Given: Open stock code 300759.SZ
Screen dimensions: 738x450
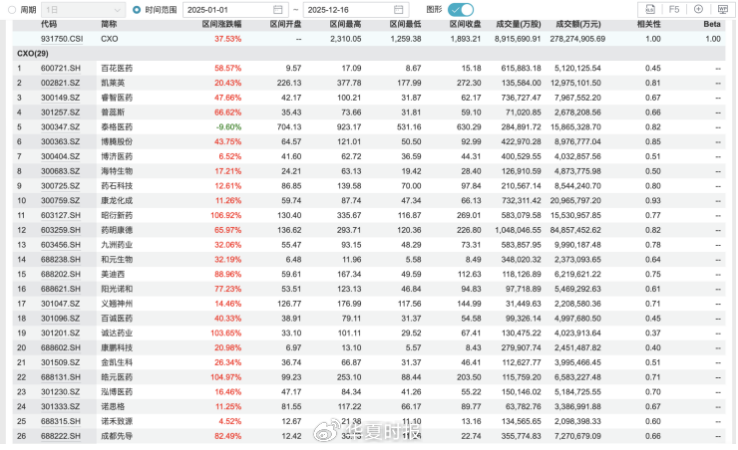Looking at the screenshot, I should [60, 201].
